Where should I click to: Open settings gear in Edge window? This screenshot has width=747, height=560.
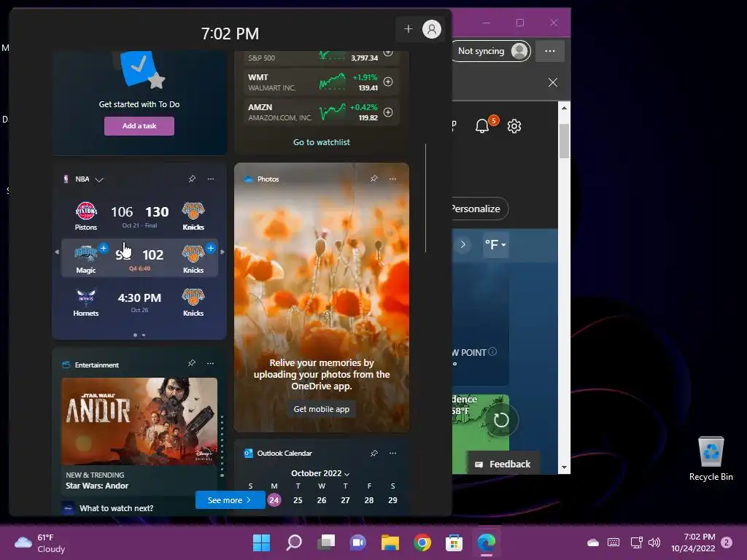(x=514, y=125)
